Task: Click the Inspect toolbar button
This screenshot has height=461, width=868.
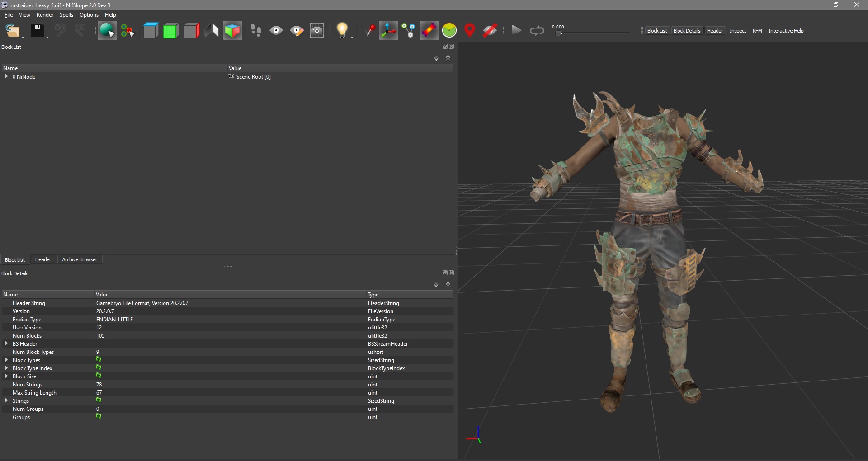Action: pyautogui.click(x=738, y=31)
